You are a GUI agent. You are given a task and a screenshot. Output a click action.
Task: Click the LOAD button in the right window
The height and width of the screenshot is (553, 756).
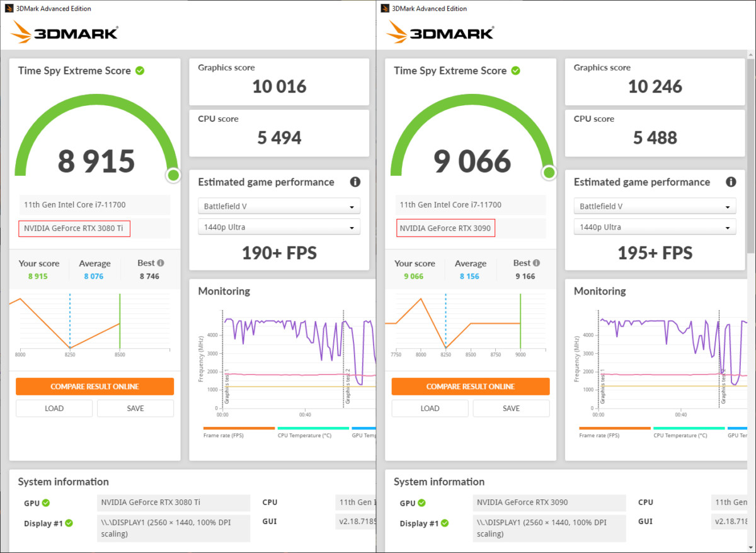tap(430, 408)
